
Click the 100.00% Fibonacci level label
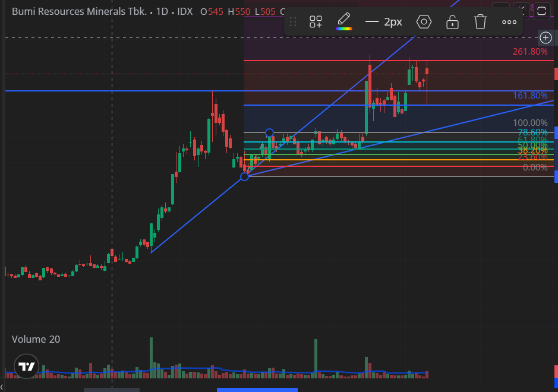click(x=530, y=123)
